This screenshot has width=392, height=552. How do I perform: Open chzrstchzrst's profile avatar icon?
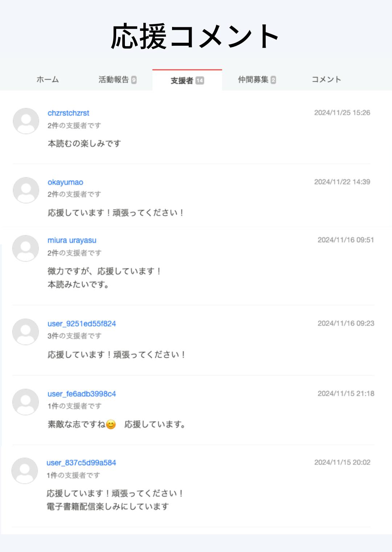coord(26,121)
